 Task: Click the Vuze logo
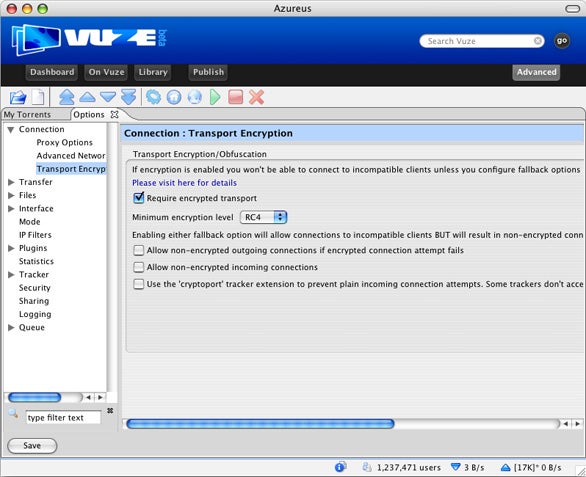pos(89,39)
